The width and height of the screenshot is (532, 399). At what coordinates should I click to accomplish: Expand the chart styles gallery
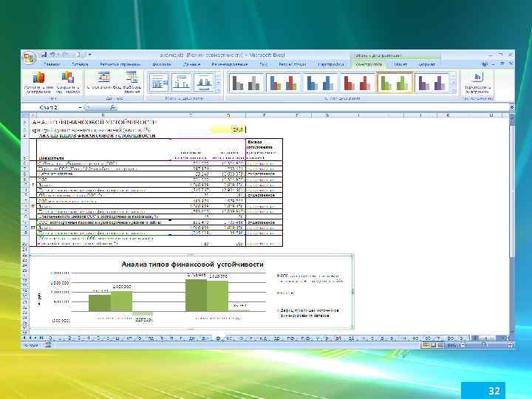[x=453, y=91]
